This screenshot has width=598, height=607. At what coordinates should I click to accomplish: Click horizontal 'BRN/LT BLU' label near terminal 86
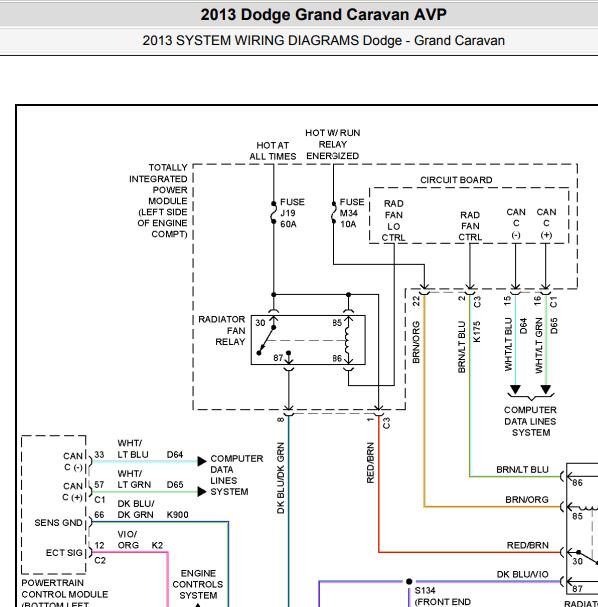[523, 470]
